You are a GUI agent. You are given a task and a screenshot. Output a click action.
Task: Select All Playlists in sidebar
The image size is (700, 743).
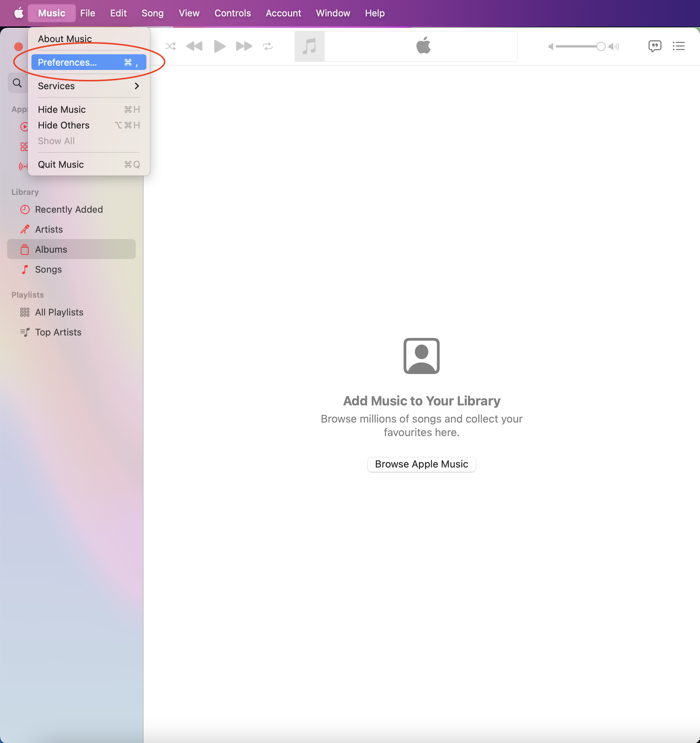coord(59,312)
